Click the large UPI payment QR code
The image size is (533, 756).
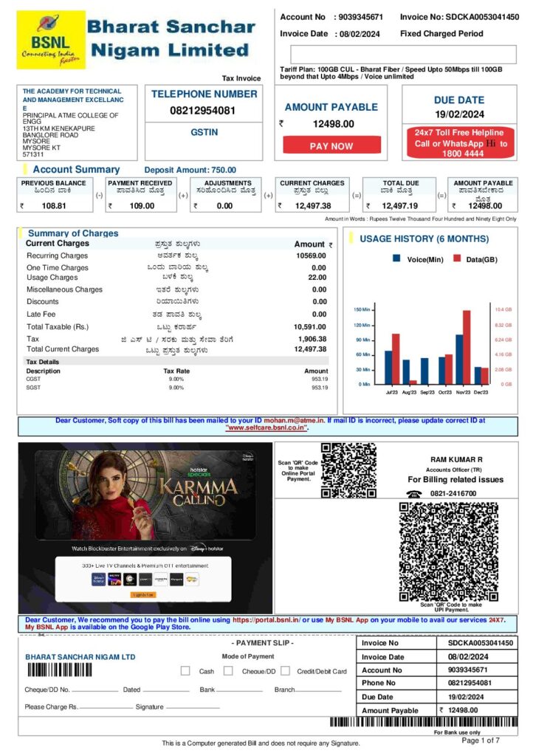pos(449,551)
